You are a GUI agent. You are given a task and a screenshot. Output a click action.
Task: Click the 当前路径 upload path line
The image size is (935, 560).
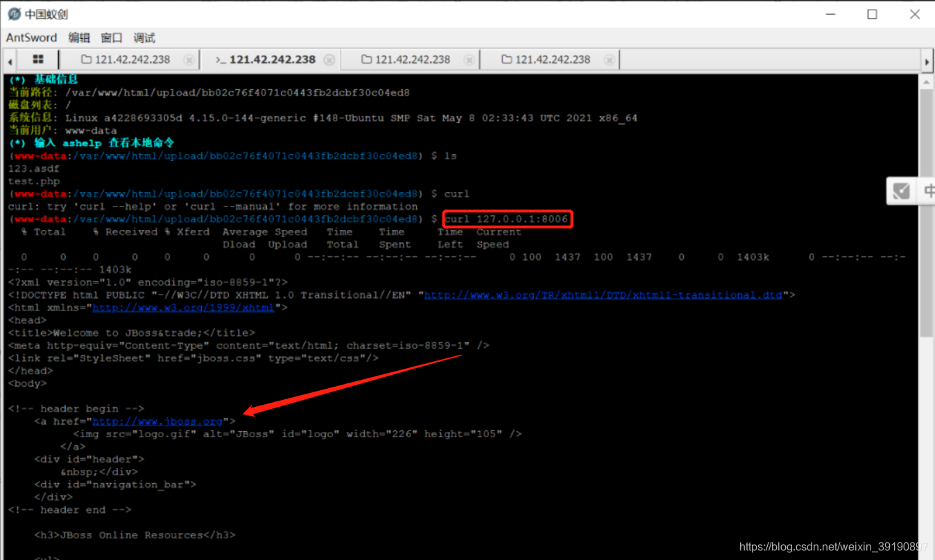click(x=209, y=92)
